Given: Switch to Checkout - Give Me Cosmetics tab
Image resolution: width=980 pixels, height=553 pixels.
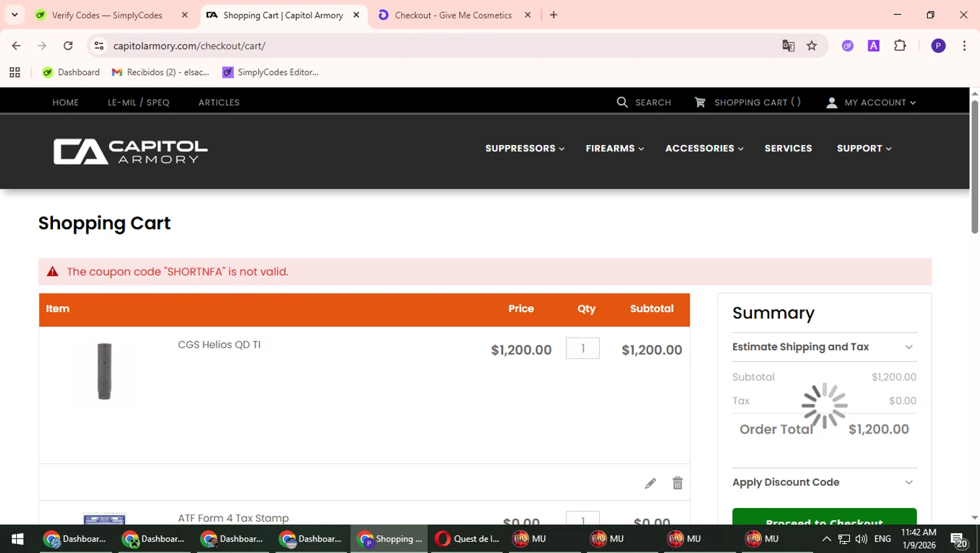Looking at the screenshot, I should [x=453, y=15].
